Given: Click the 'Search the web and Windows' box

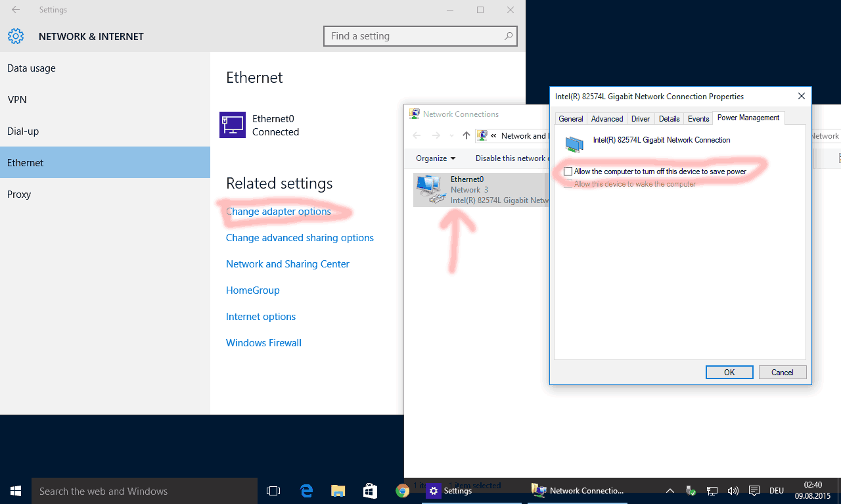Looking at the screenshot, I should pyautogui.click(x=145, y=491).
